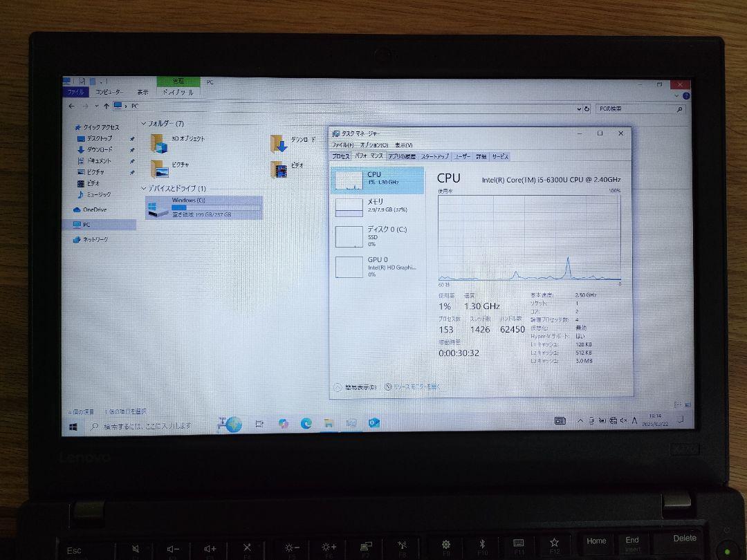Switch Explorer to large icons view toggle
Image resolution: width=747 pixels, height=560 pixels.
tap(688, 404)
